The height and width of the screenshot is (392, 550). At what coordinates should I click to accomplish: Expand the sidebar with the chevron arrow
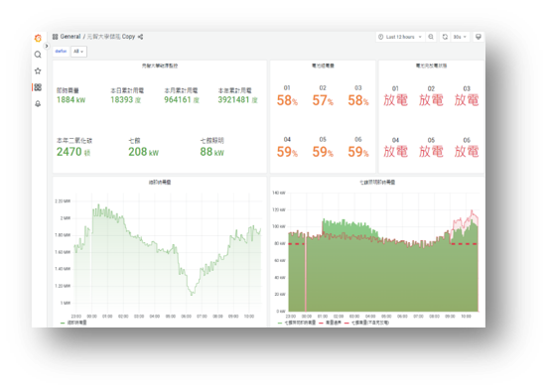pyautogui.click(x=47, y=46)
